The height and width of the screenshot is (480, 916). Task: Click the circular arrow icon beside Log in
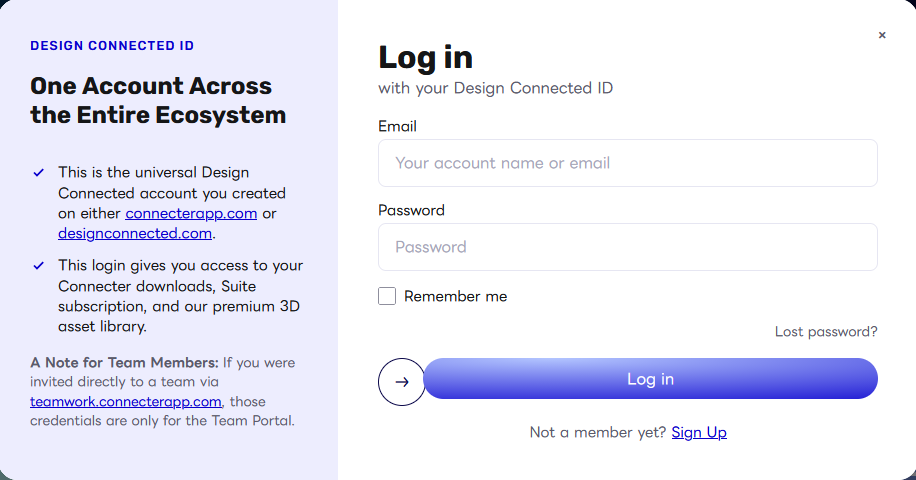click(401, 382)
